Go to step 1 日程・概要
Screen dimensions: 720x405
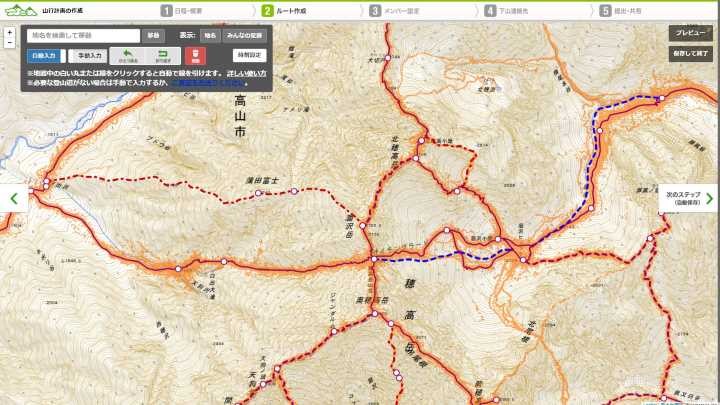pyautogui.click(x=182, y=11)
